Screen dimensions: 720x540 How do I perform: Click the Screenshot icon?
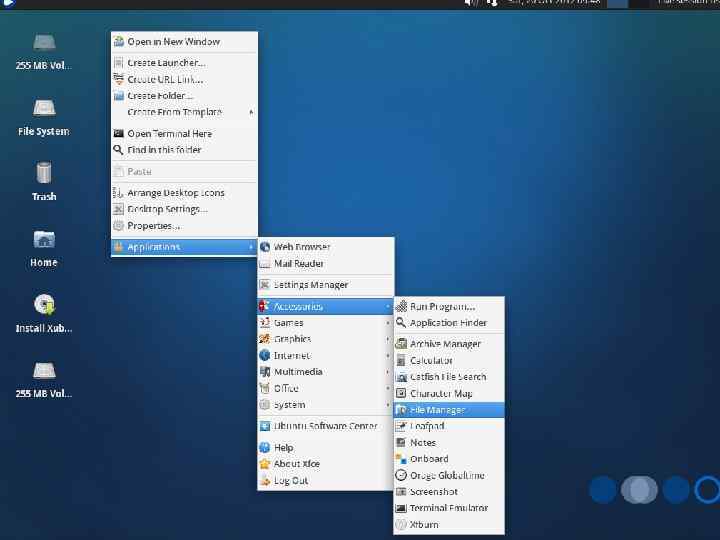[401, 492]
